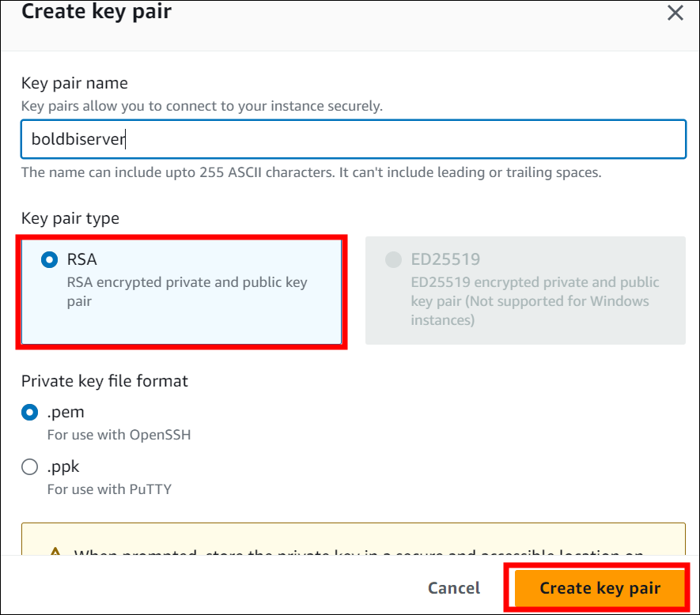The height and width of the screenshot is (615, 700).
Task: Click the 255 ASCII characters constraint text
Action: coord(311,172)
